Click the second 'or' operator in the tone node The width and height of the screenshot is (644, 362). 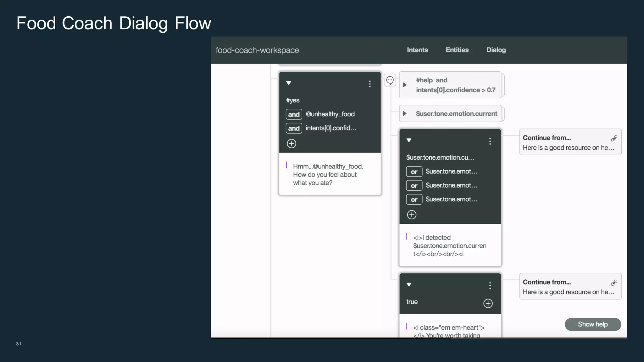(x=414, y=185)
